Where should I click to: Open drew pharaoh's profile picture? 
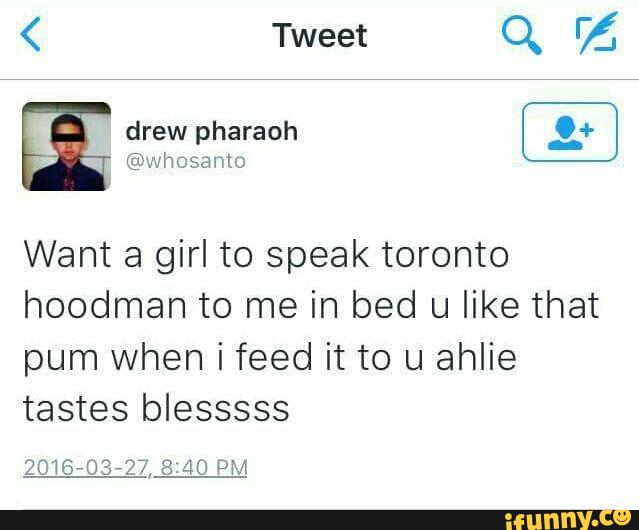coord(66,146)
